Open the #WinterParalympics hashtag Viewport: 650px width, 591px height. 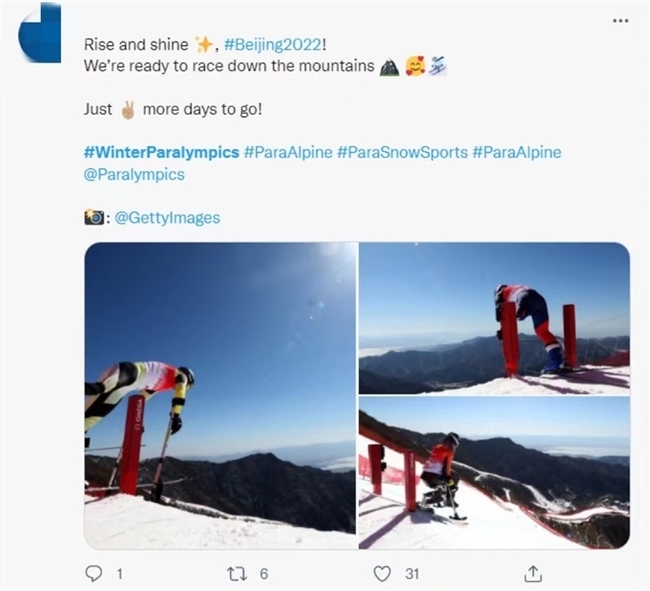coord(161,152)
